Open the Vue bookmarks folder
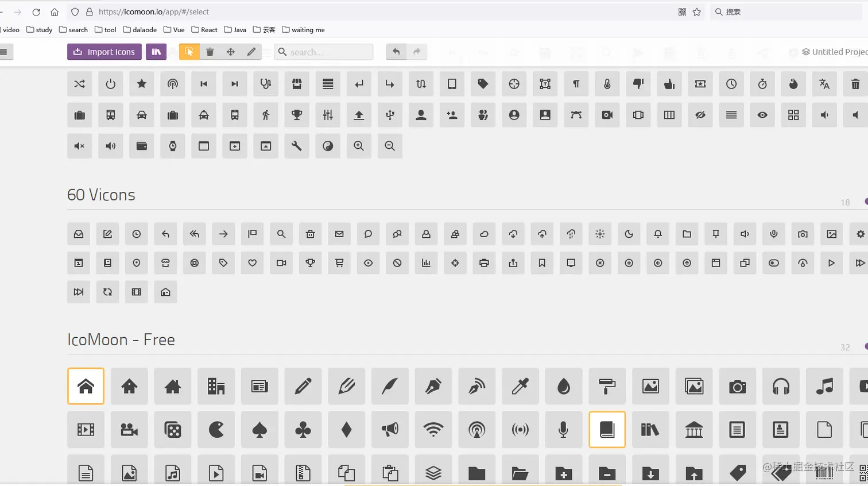The width and height of the screenshot is (868, 486). [x=174, y=29]
